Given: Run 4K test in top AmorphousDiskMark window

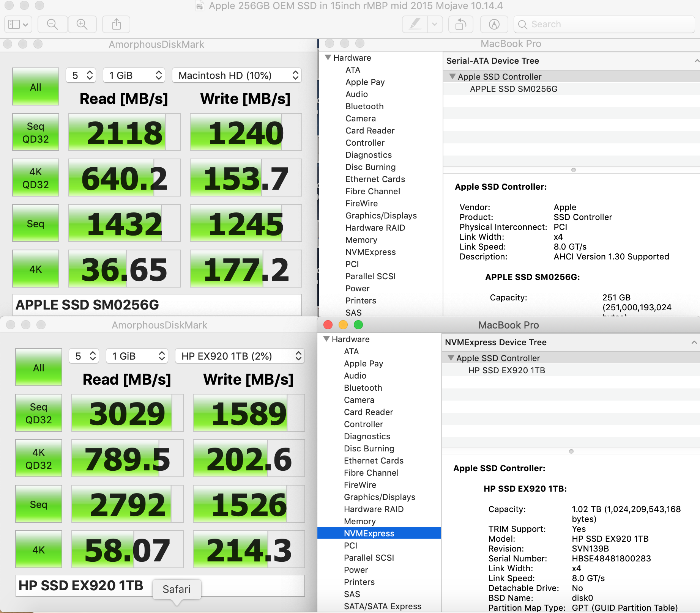Looking at the screenshot, I should tap(36, 269).
